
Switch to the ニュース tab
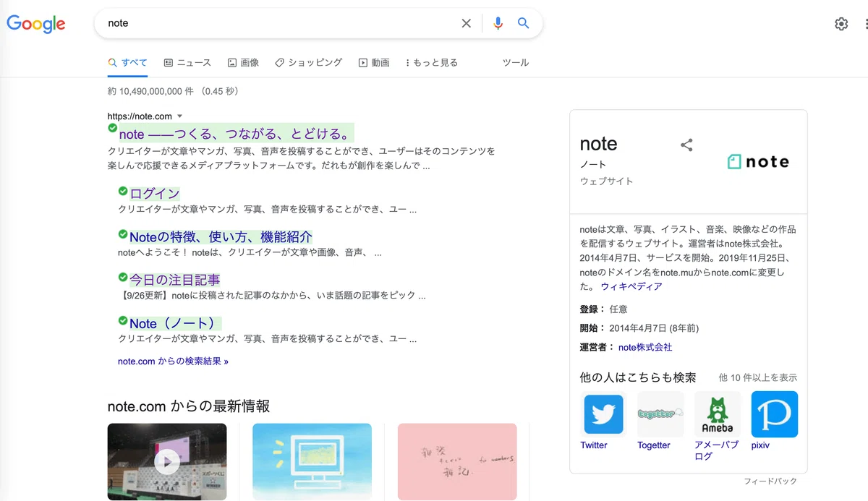pyautogui.click(x=188, y=63)
